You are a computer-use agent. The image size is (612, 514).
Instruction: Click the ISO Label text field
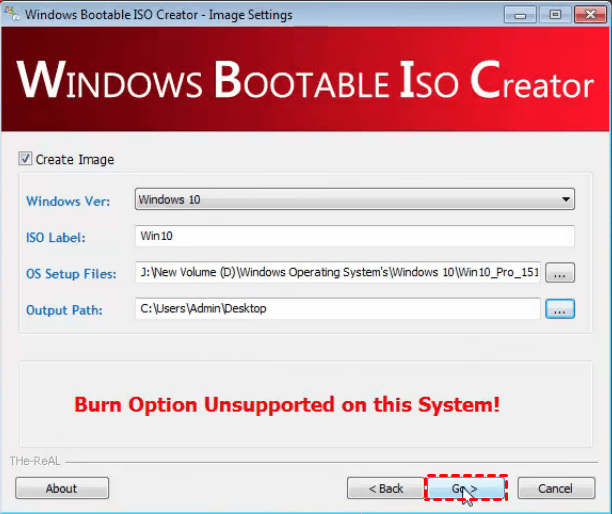[x=354, y=236]
